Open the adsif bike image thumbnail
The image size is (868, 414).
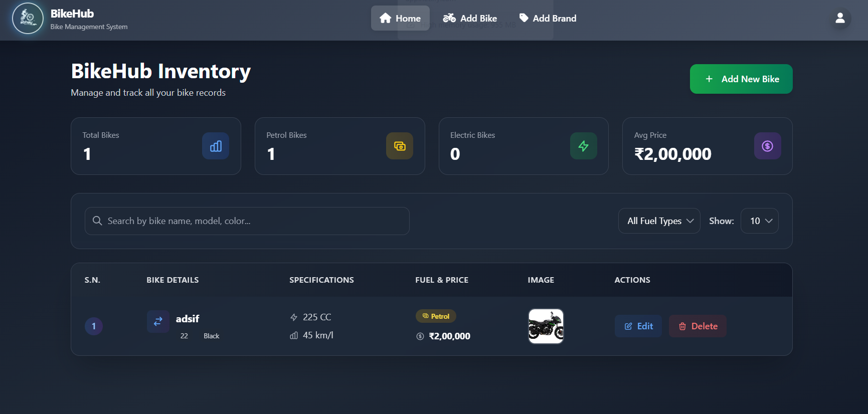[x=546, y=326]
